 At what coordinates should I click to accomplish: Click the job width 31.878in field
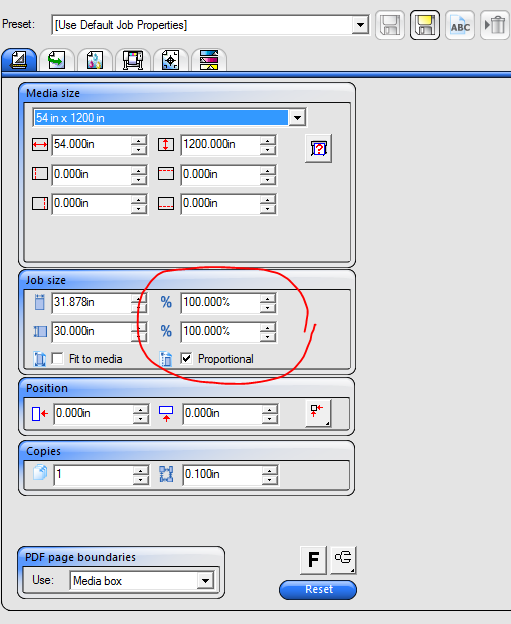click(92, 302)
